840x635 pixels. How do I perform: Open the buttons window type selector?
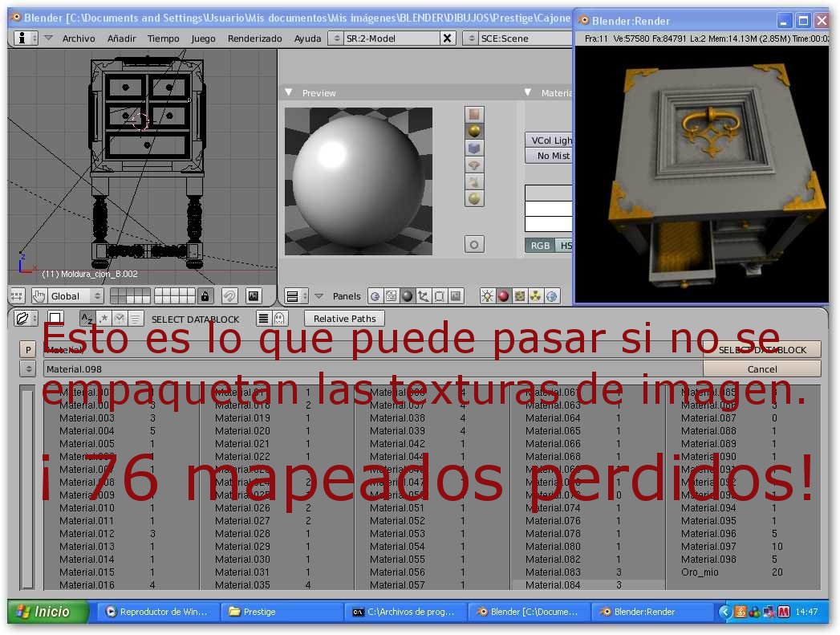pos(296,296)
